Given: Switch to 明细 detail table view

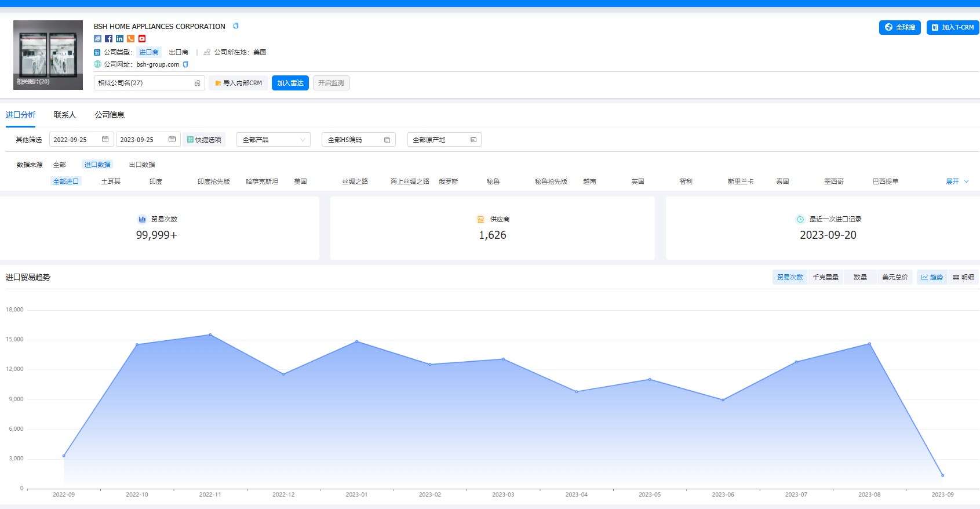Looking at the screenshot, I should (963, 277).
